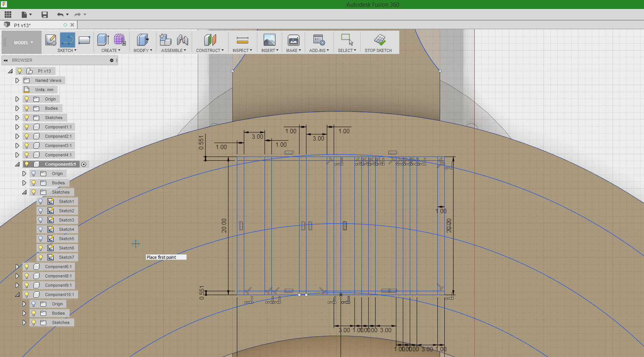Screen dimensions: 644x357
Task: Close the P1 v13 document tab
Action: (x=72, y=25)
